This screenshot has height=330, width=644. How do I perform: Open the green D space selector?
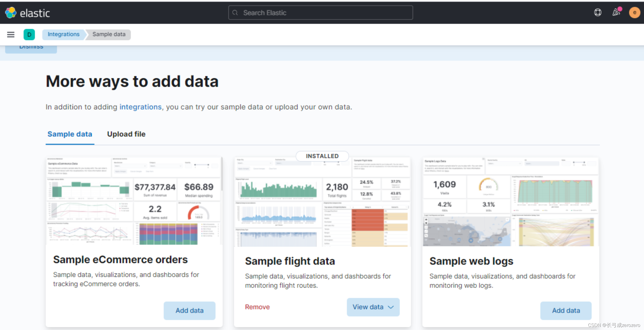(29, 34)
